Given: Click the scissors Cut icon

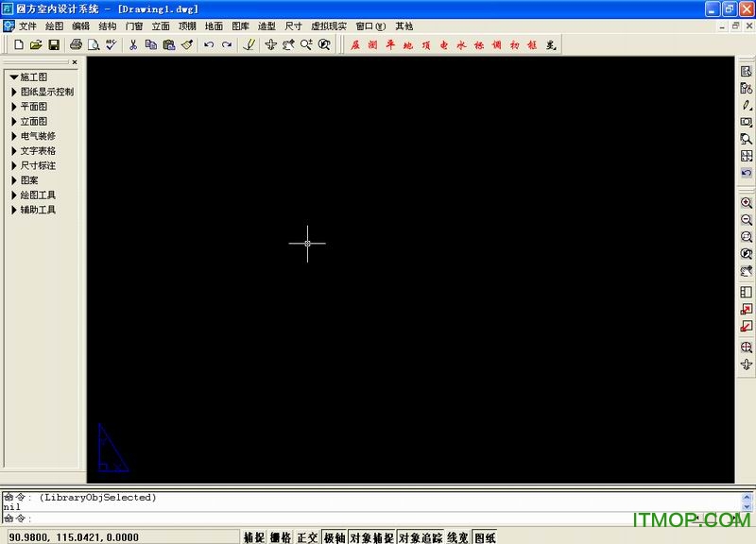Looking at the screenshot, I should (133, 44).
